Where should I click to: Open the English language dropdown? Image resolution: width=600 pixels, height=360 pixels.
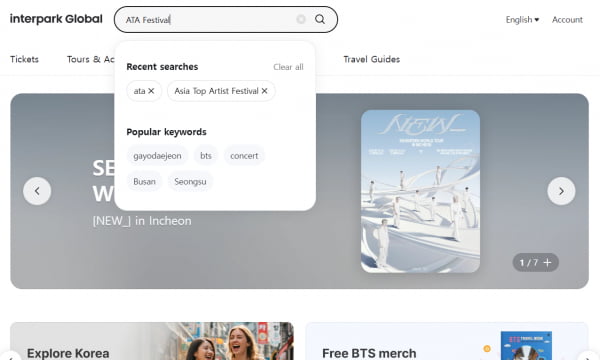pos(522,20)
